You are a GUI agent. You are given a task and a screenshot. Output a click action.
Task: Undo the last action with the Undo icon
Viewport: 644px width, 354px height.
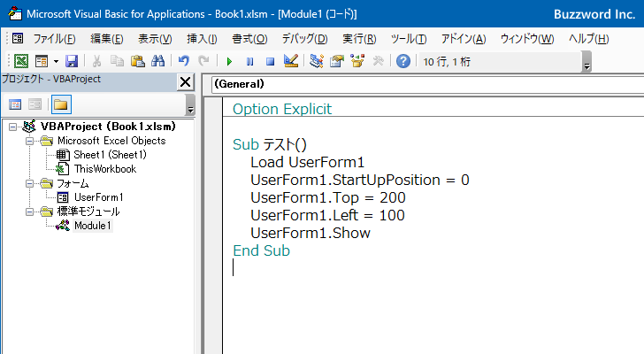point(184,61)
